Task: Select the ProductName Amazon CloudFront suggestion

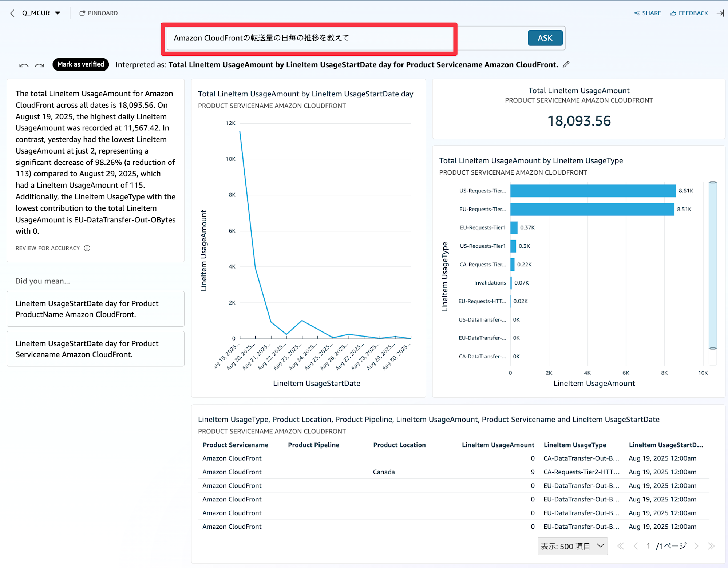Action: click(95, 309)
